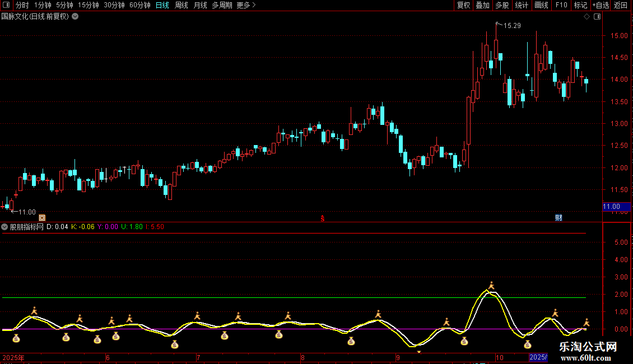This screenshot has height=364, width=633.
Task: Open 多股 multi-stock view
Action: pyautogui.click(x=502, y=5)
